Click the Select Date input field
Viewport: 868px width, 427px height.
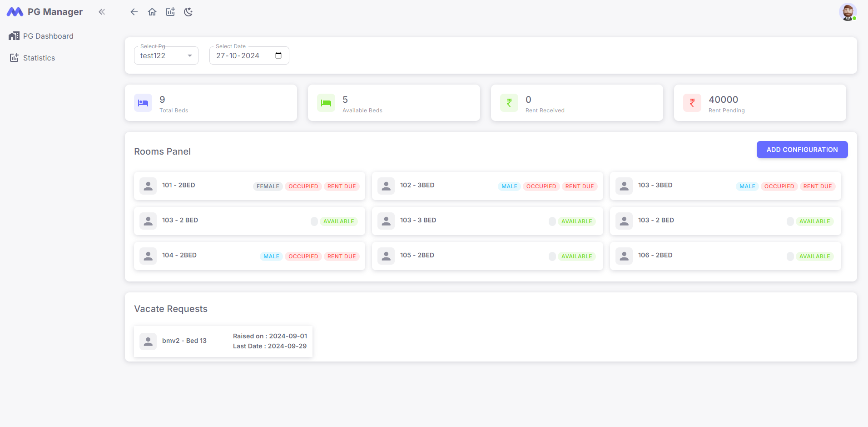[243, 55]
